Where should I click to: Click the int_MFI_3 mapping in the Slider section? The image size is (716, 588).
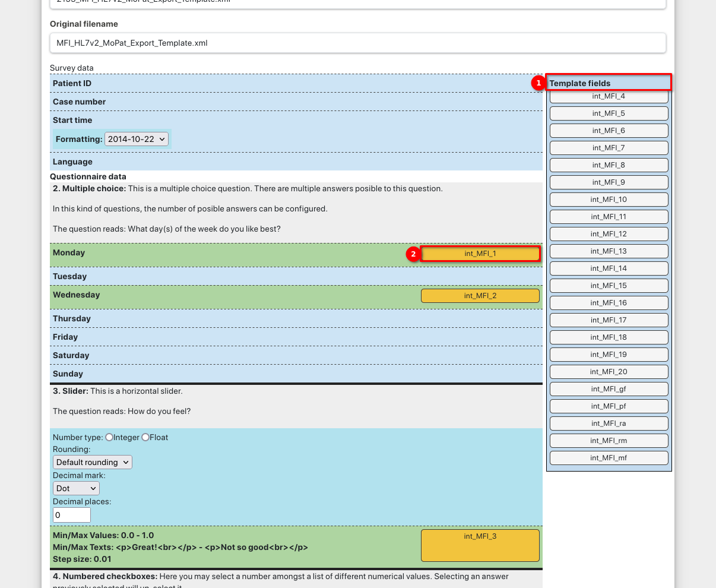(480, 545)
